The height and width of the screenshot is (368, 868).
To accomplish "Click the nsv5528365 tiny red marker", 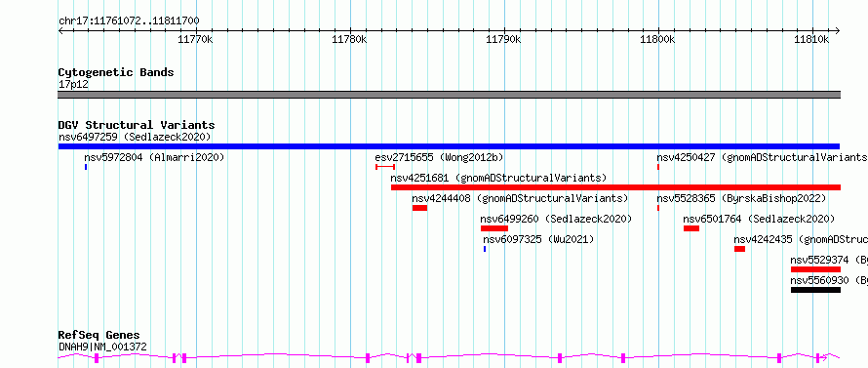I will click(658, 208).
